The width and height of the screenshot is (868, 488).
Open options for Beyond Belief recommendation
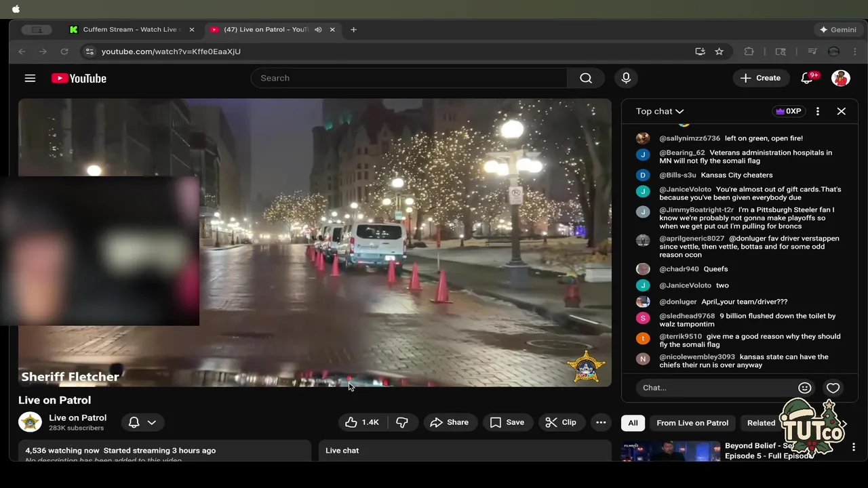[854, 447]
